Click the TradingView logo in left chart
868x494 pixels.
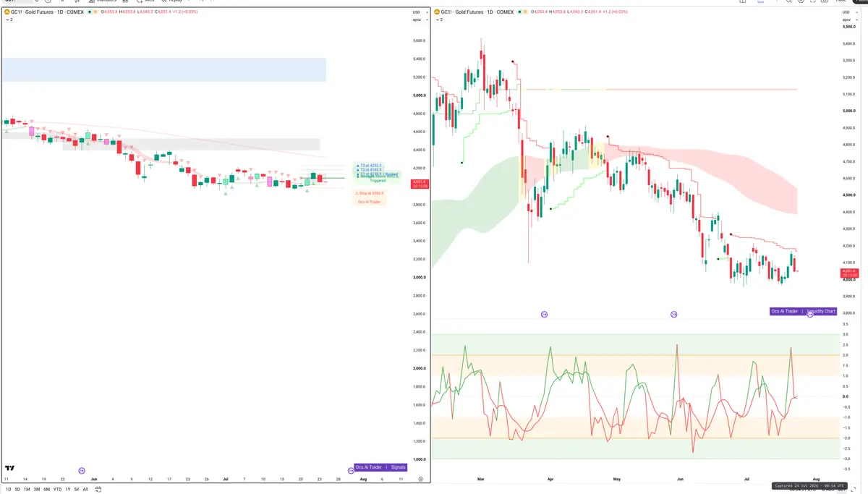(x=9, y=469)
